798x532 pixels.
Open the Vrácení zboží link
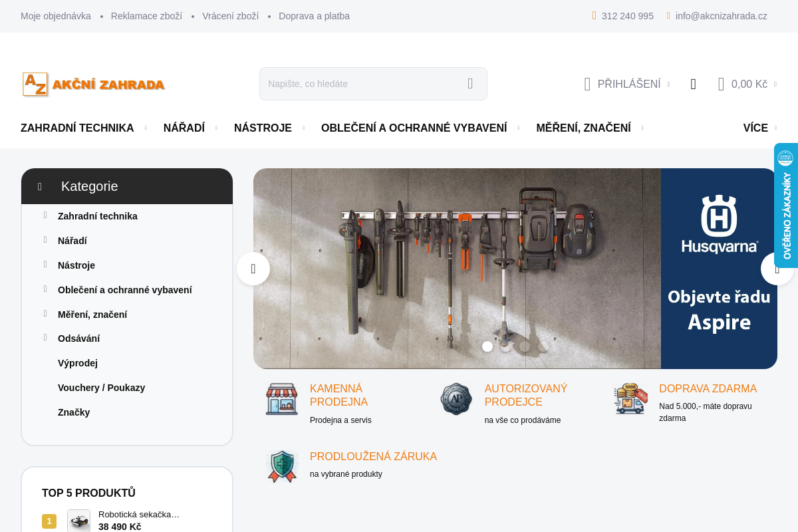(230, 16)
